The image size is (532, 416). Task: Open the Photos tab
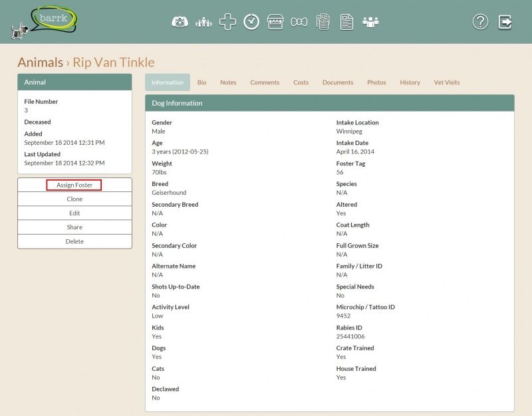pyautogui.click(x=376, y=82)
